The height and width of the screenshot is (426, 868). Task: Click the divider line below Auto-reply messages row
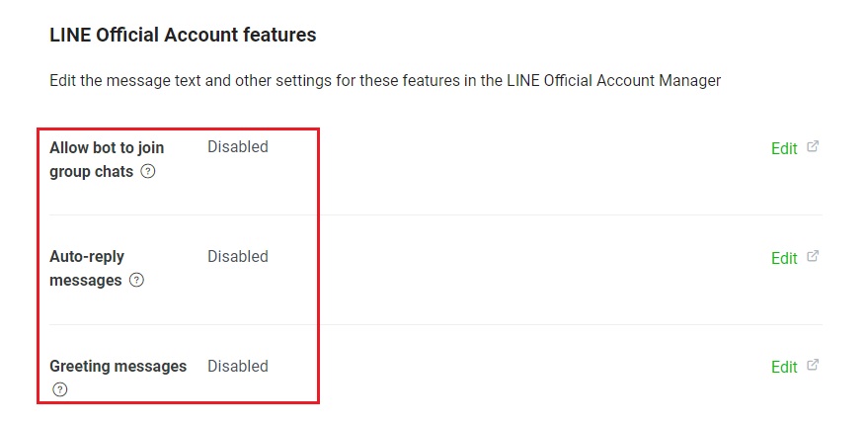[434, 324]
